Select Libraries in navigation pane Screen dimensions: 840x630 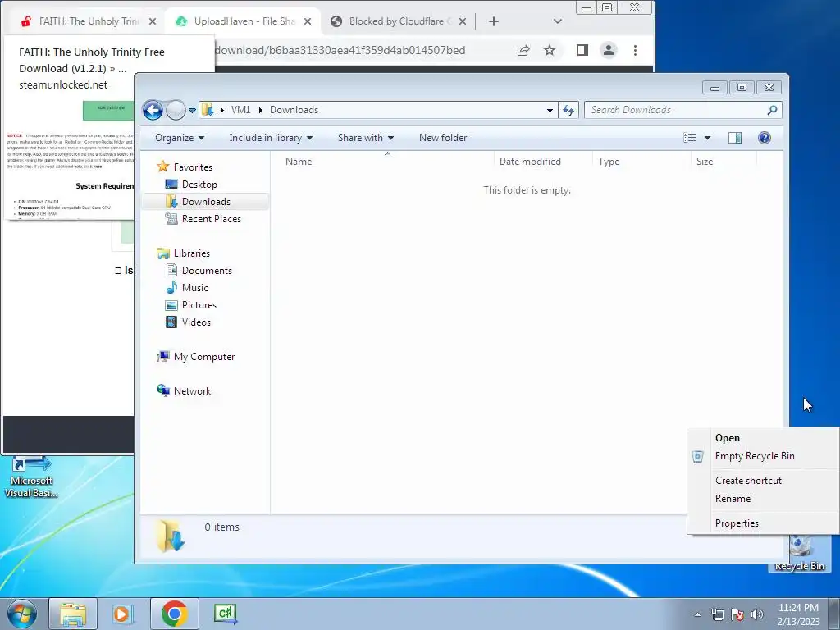[x=191, y=253]
